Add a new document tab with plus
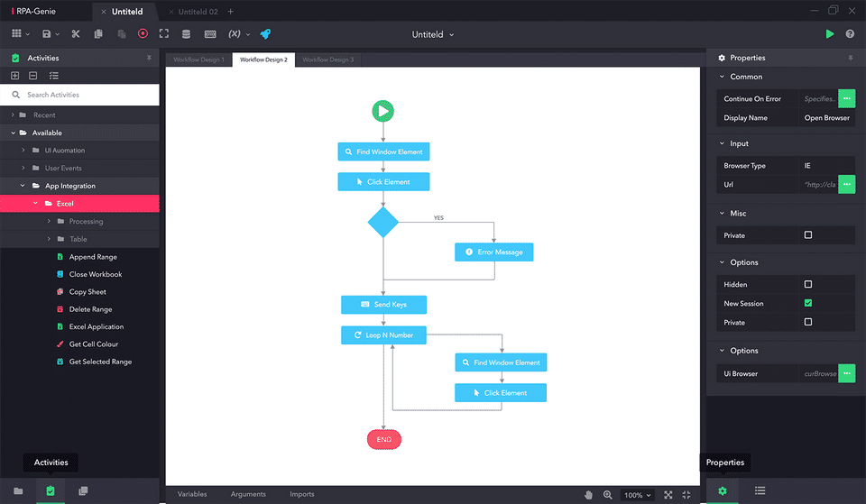866x504 pixels. 231,12
